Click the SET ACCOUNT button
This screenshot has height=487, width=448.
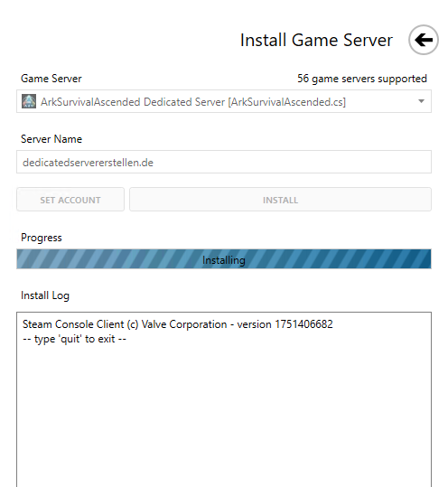[x=70, y=200]
